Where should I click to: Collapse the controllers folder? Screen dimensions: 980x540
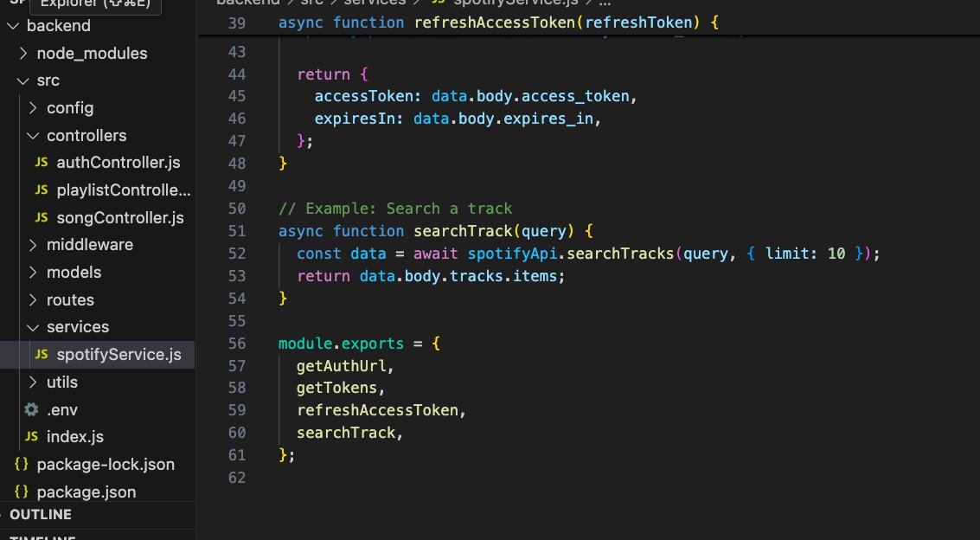[x=33, y=136]
